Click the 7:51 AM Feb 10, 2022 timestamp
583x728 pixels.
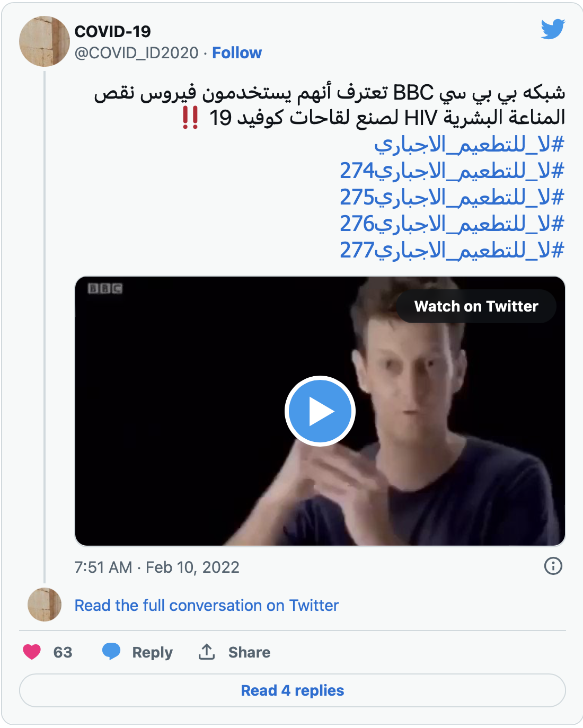(x=157, y=567)
